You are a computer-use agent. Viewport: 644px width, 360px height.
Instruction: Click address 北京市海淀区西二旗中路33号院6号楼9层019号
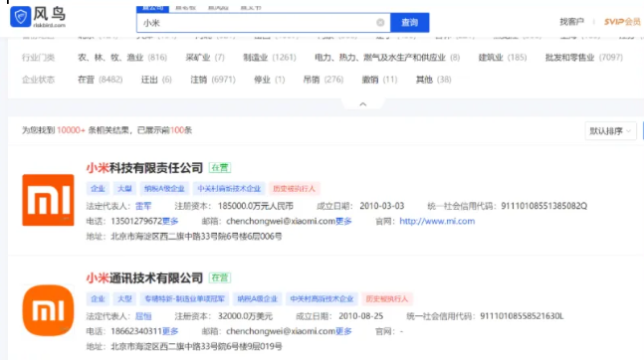click(x=196, y=347)
